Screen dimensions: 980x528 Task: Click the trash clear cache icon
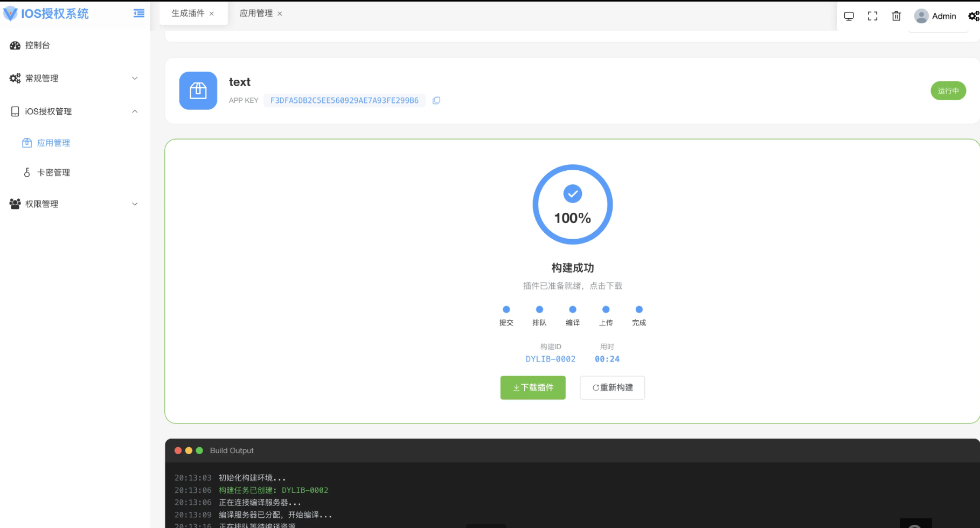[896, 16]
